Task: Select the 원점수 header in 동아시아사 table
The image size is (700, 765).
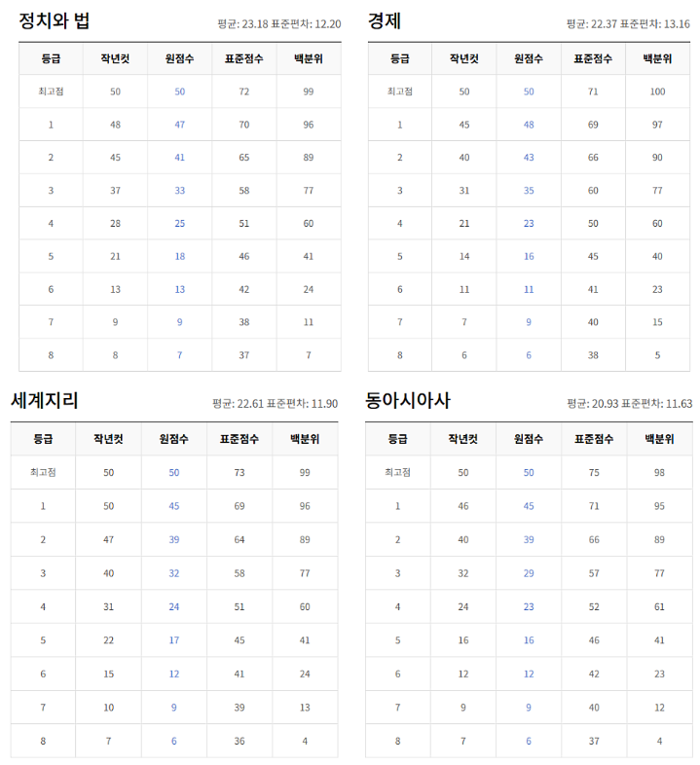Action: click(x=529, y=439)
